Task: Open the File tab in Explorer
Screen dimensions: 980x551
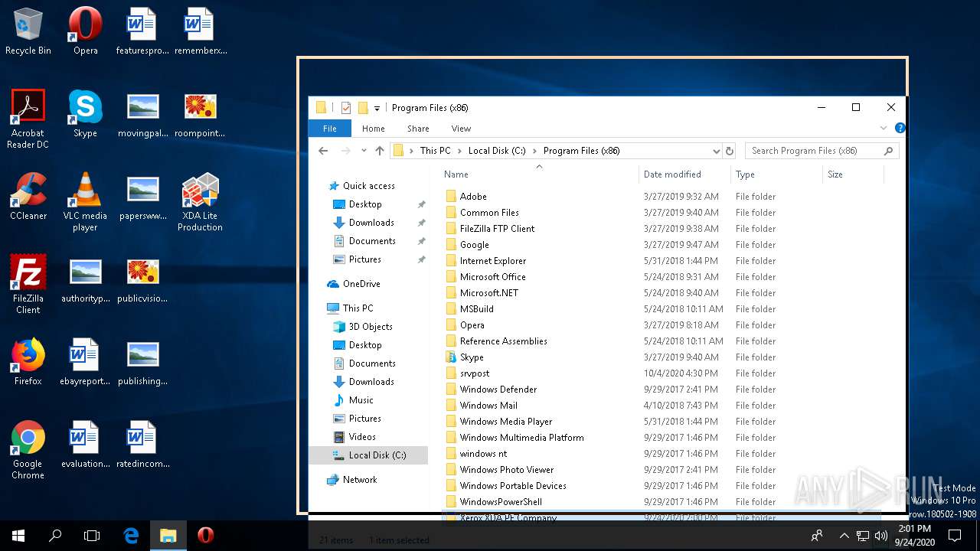Action: coord(330,129)
